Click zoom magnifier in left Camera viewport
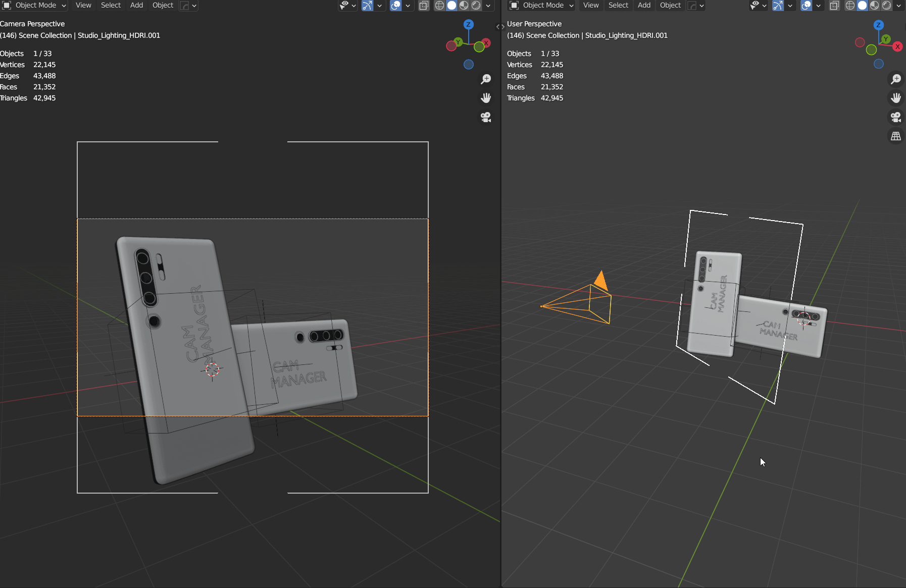 click(486, 79)
